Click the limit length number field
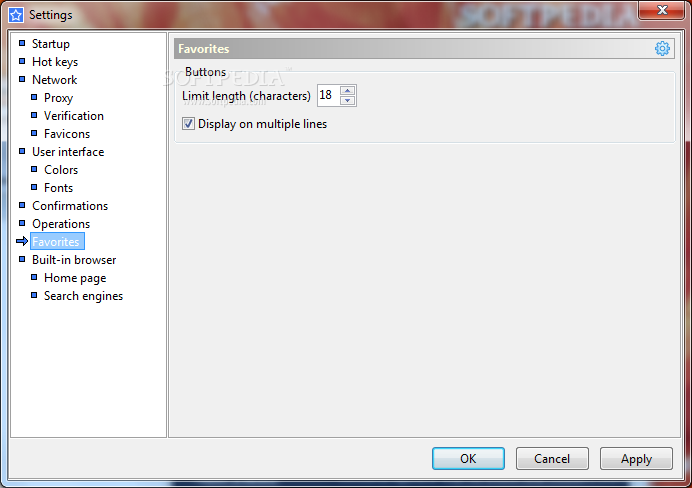The height and width of the screenshot is (488, 692). click(328, 95)
